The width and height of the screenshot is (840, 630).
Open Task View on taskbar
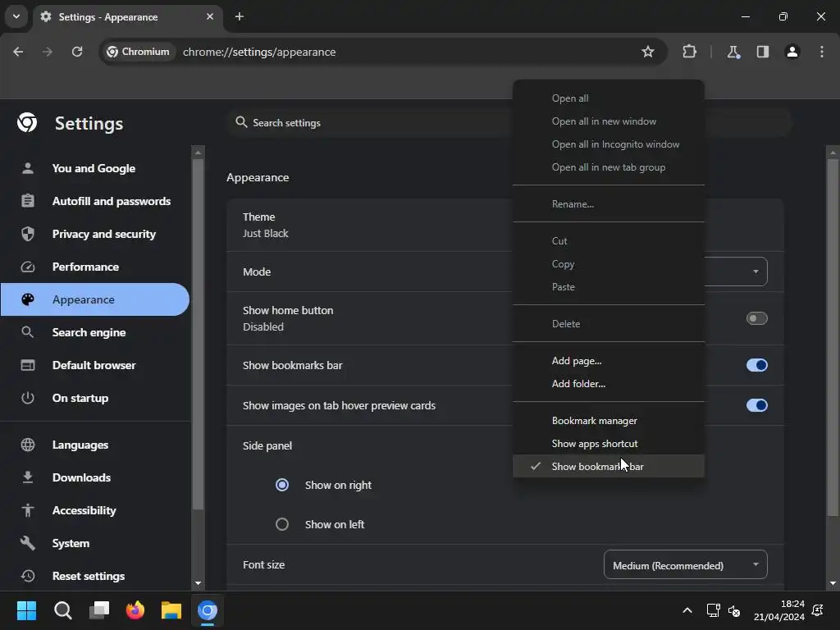99,610
